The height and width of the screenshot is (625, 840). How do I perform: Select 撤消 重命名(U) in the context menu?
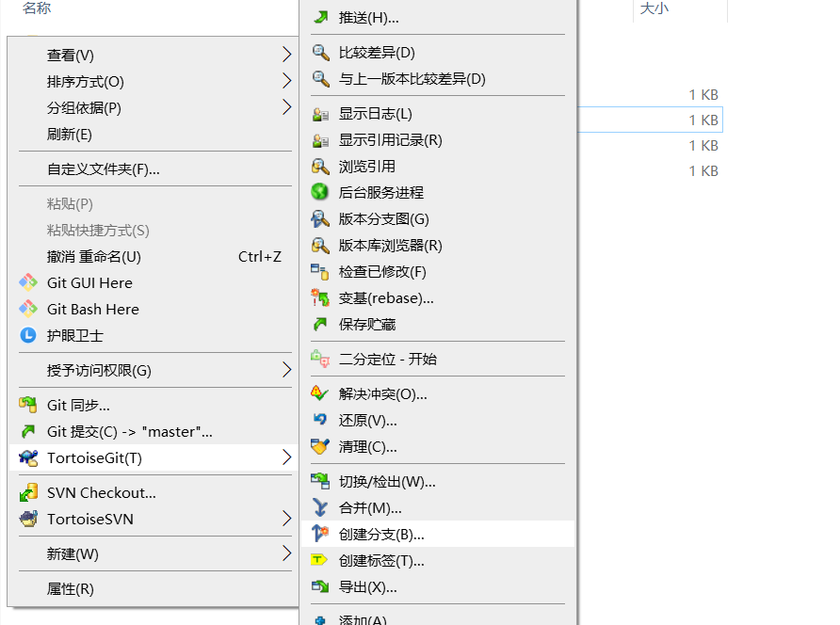click(154, 257)
